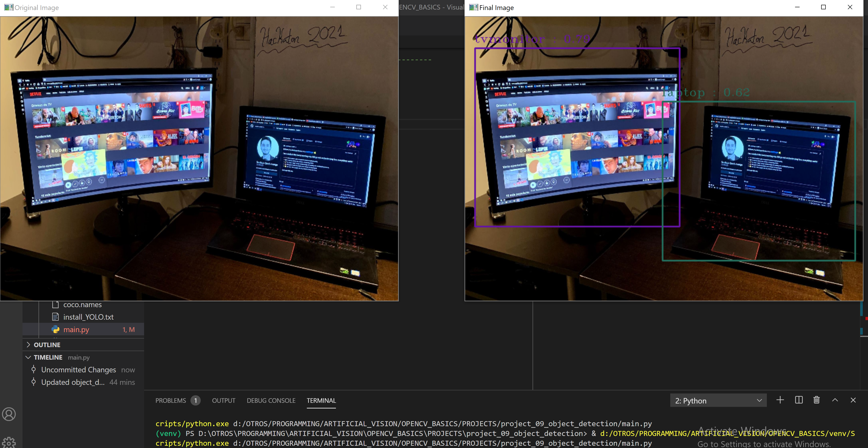
Task: Open the terminal selector dropdown '2: Python'
Action: (718, 401)
